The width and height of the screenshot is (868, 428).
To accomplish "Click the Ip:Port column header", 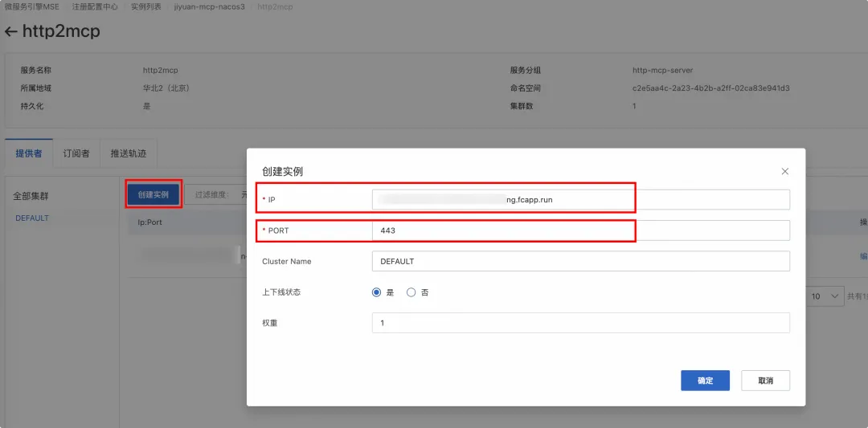I will tap(149, 222).
